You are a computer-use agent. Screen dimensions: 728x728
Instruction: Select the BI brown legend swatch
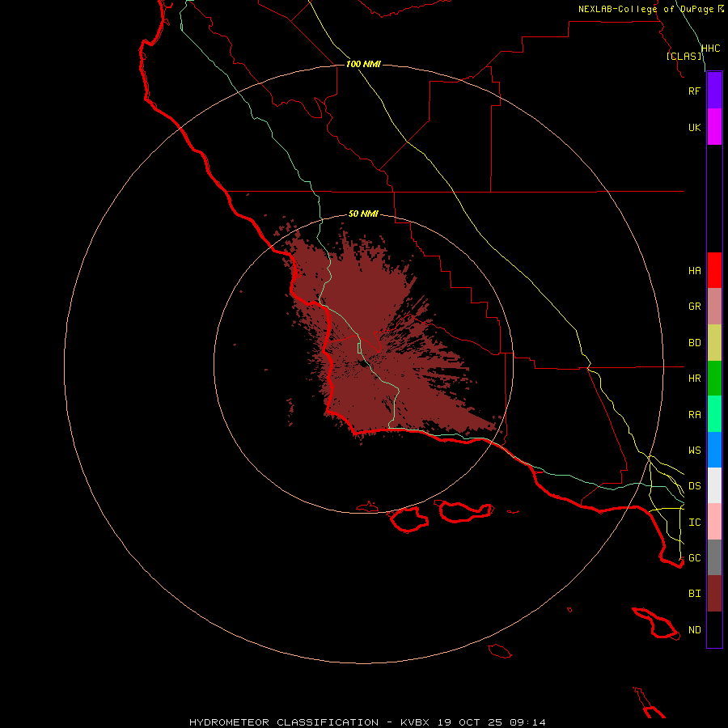pos(714,594)
